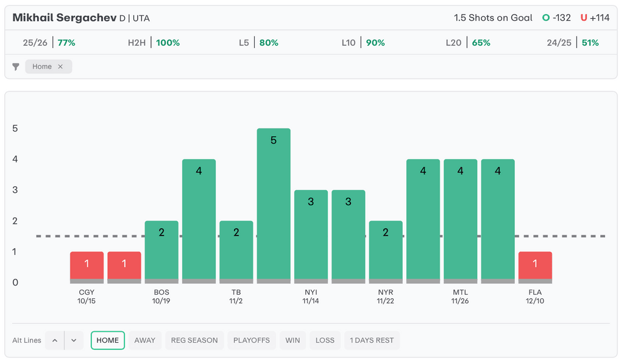This screenshot has height=364, width=624.
Task: Click the filter funnel icon
Action: (x=16, y=67)
